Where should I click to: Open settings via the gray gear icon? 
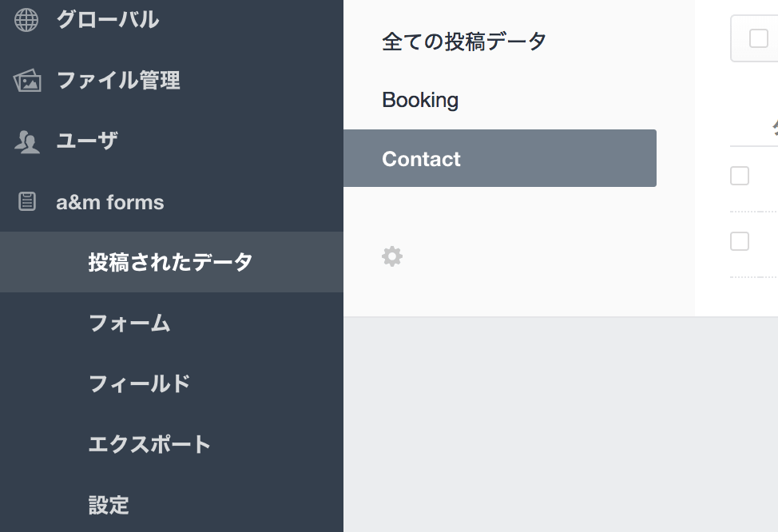click(x=392, y=256)
